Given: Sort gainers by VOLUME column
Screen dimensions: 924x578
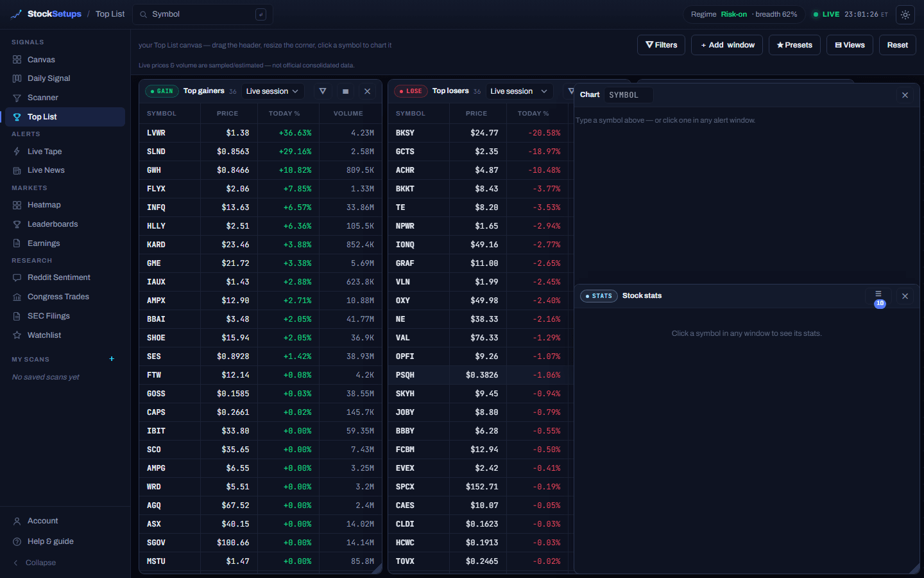Looking at the screenshot, I should tap(348, 114).
